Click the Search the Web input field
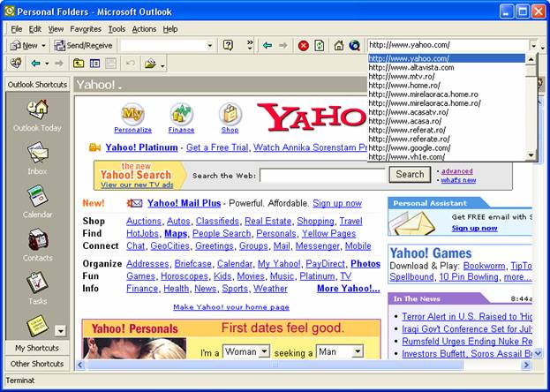The height and width of the screenshot is (392, 550). pyautogui.click(x=322, y=175)
